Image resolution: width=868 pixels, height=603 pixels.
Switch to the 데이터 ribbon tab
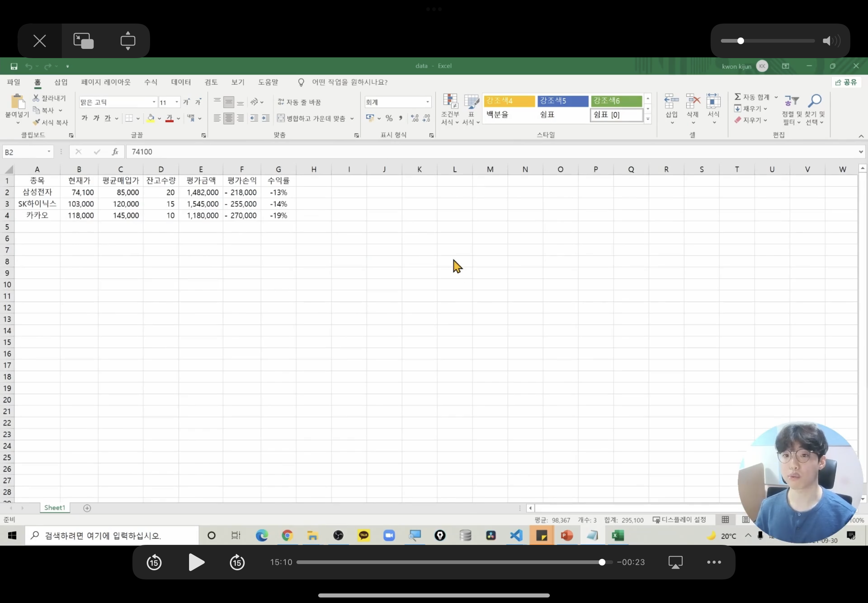click(181, 82)
